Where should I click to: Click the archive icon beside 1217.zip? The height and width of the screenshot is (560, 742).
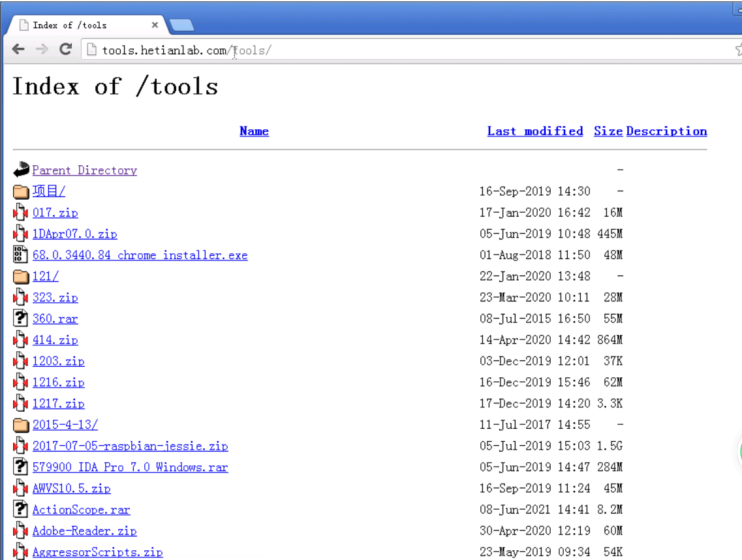pyautogui.click(x=20, y=403)
